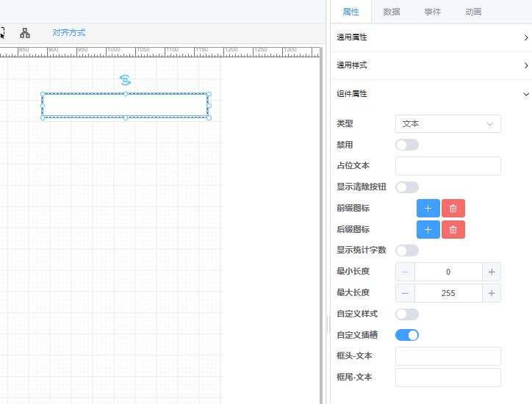Switch to the 属性 tab
Viewport: 532px width, 404px height.
(x=351, y=12)
